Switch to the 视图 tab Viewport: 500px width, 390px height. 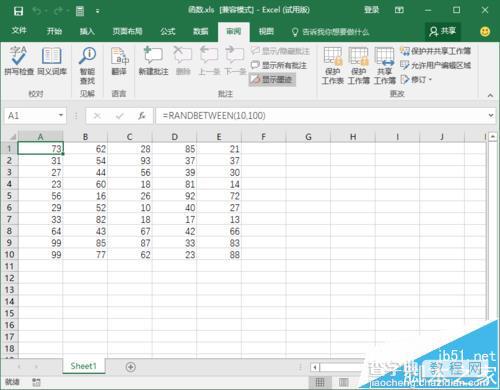(x=266, y=31)
